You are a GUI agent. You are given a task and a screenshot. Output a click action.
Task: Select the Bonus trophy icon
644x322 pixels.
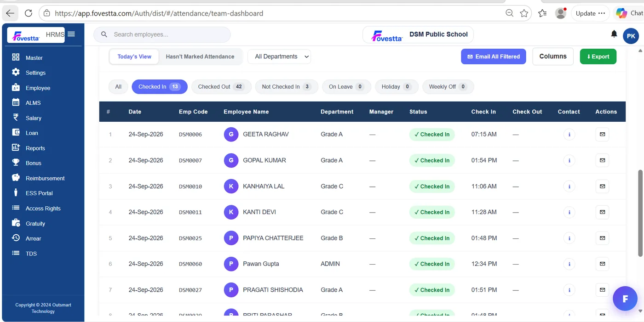16,163
